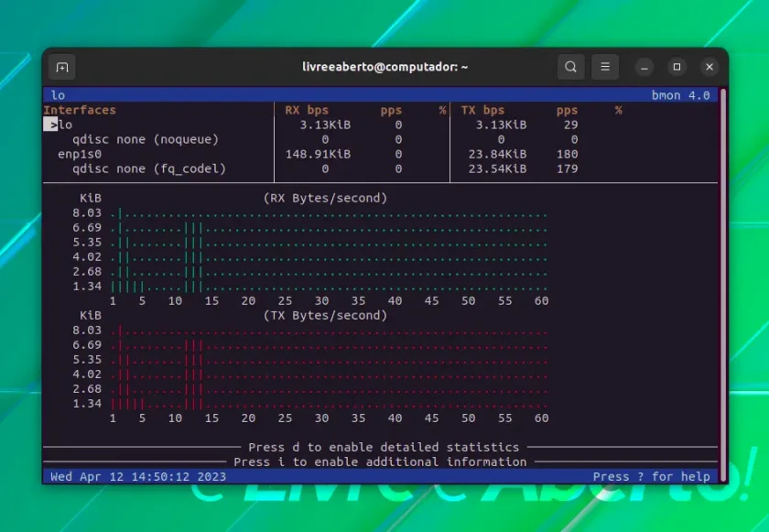Click the qdisc none (fq_codel) entry
Viewport: 769px width, 532px height.
click(149, 168)
